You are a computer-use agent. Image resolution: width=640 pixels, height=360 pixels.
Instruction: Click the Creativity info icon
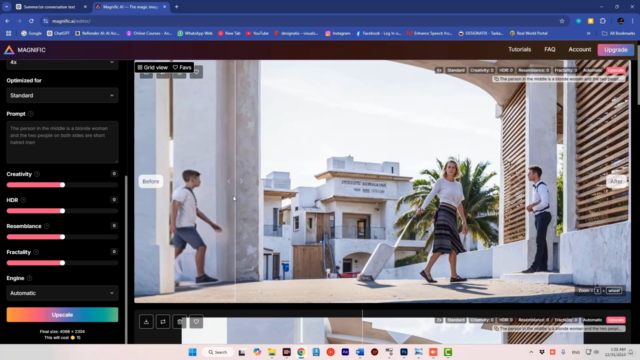pyautogui.click(x=37, y=174)
